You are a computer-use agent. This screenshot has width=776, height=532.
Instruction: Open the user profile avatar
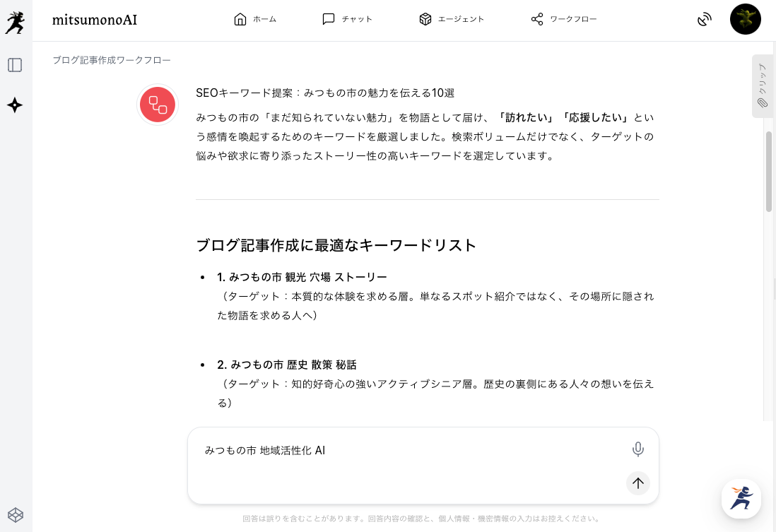click(x=745, y=19)
